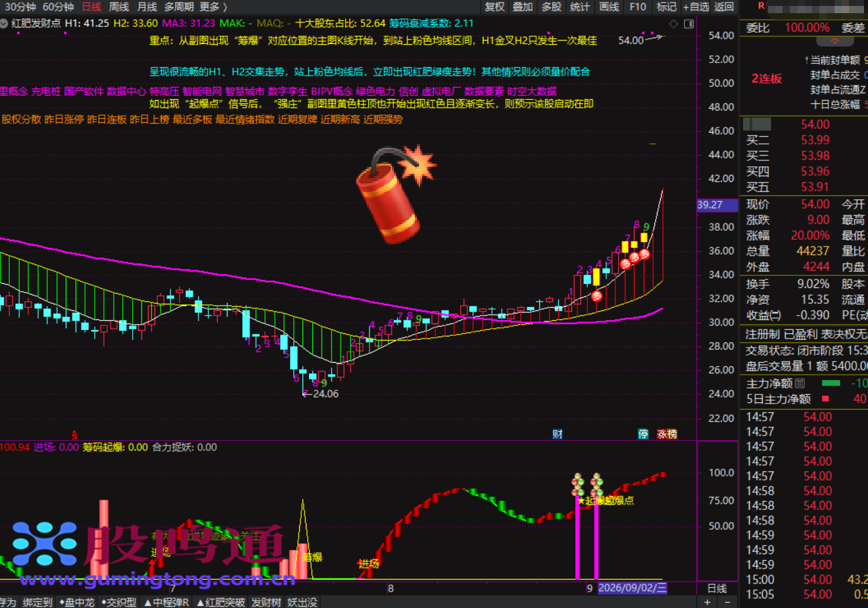Viewport: 868px width, 608px height.
Task: Select the 月线 monthly chart period
Action: click(147, 7)
